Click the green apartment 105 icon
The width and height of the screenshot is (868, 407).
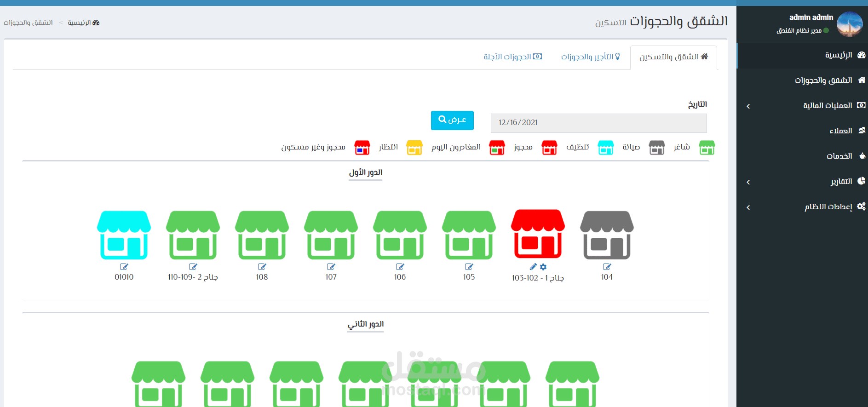(469, 235)
